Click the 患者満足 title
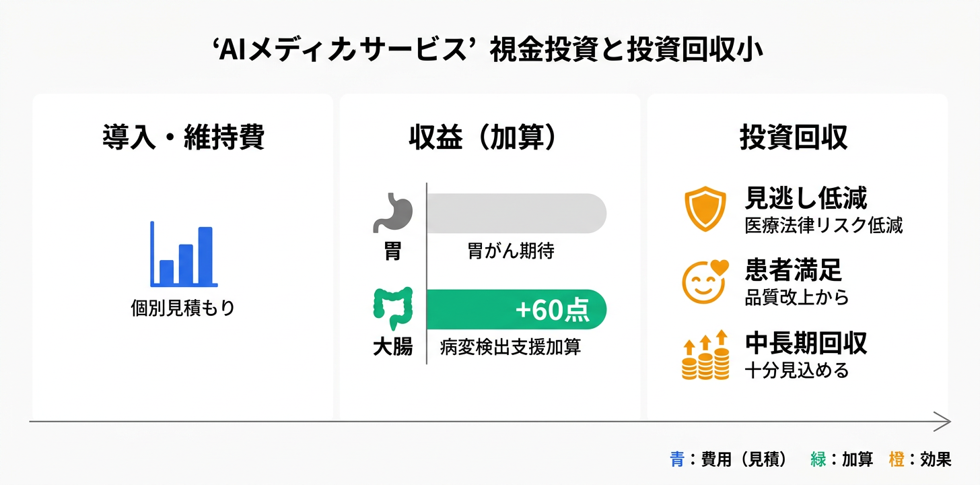 pos(793,271)
